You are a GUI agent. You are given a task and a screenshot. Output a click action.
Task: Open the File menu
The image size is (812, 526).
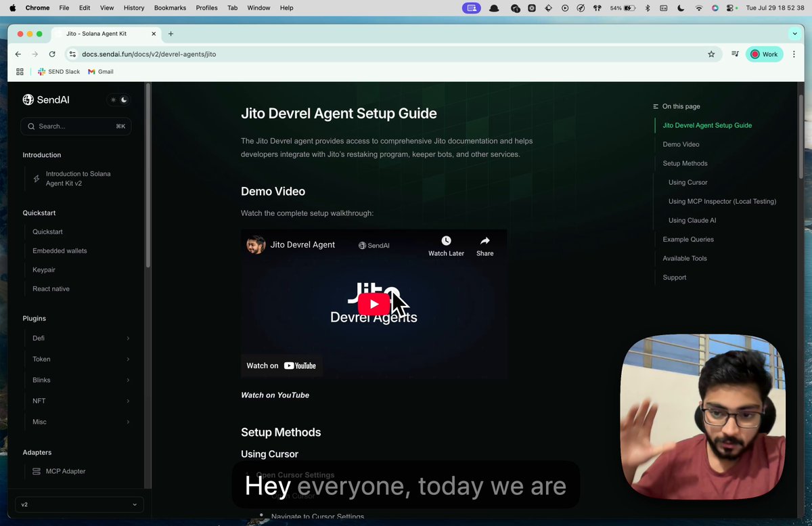coord(64,8)
